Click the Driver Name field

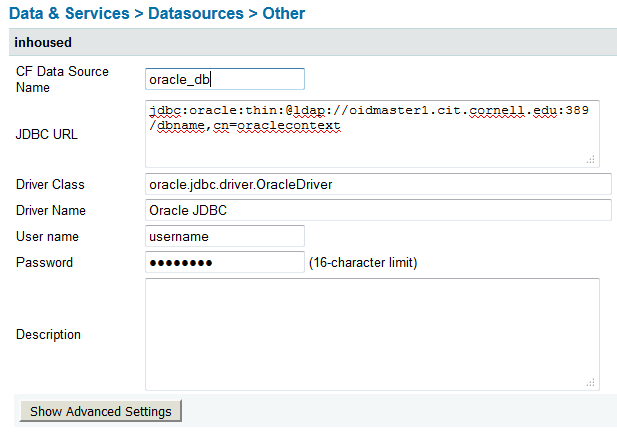coord(378,210)
